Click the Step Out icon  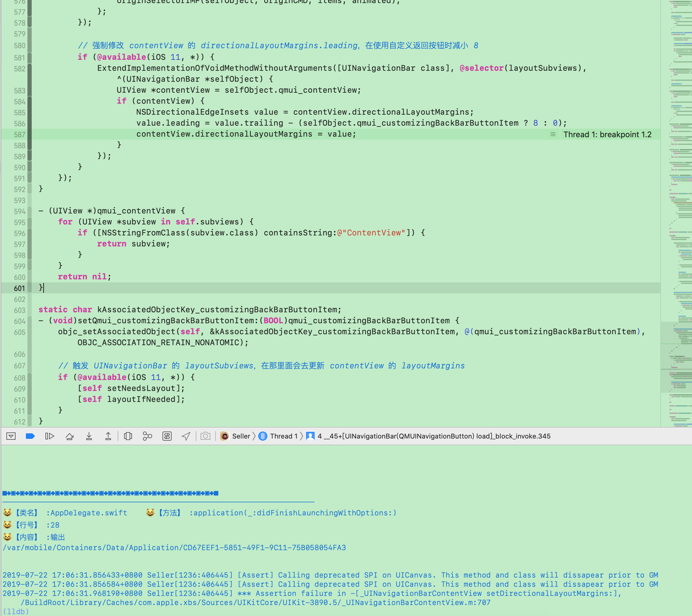point(108,436)
